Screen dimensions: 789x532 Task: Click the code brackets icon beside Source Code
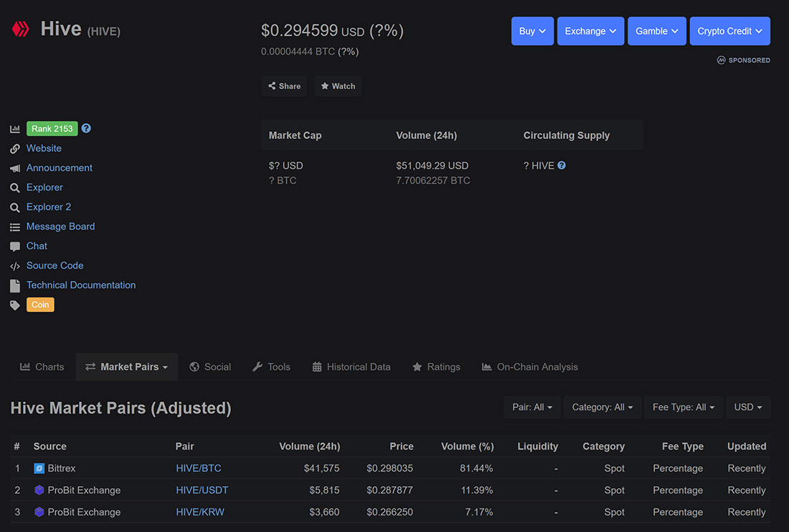[x=15, y=266]
